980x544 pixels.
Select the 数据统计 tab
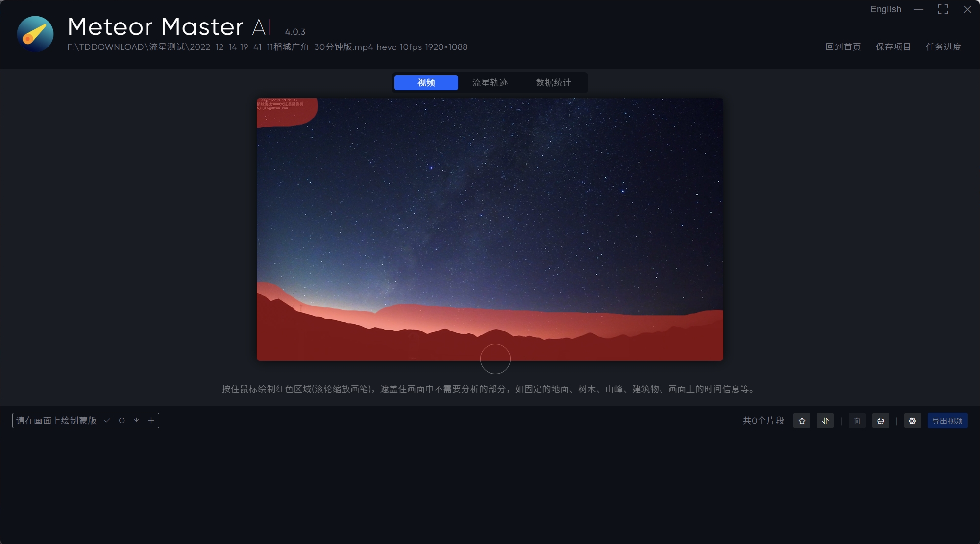click(x=553, y=83)
